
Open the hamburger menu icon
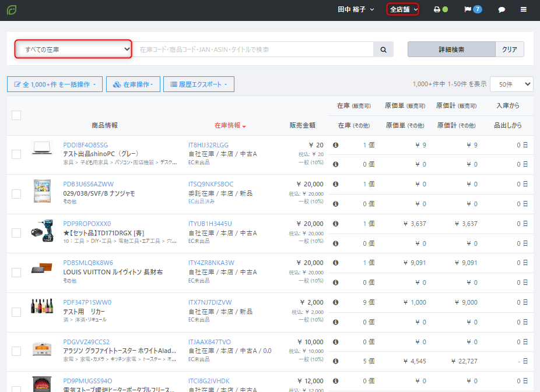click(x=524, y=10)
